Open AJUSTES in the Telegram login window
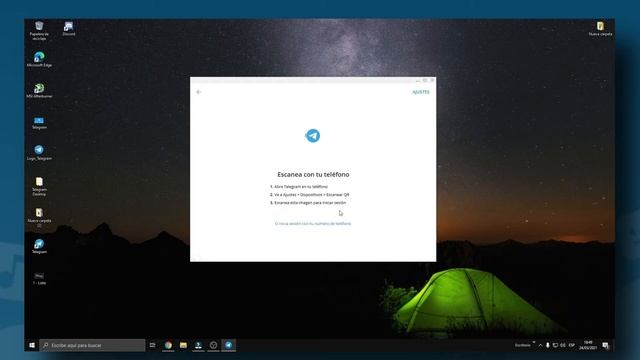 [421, 92]
